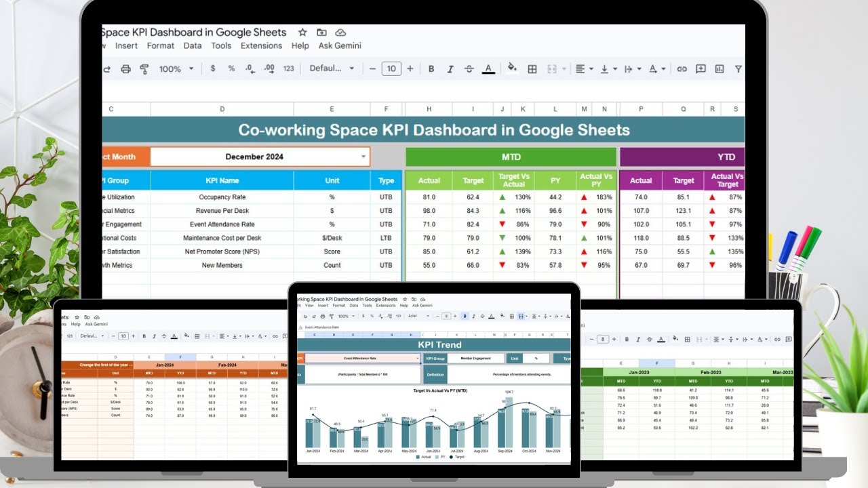Toggle italic on the large laptop toolbar
Viewport: 868px width, 488px height.
click(x=450, y=68)
